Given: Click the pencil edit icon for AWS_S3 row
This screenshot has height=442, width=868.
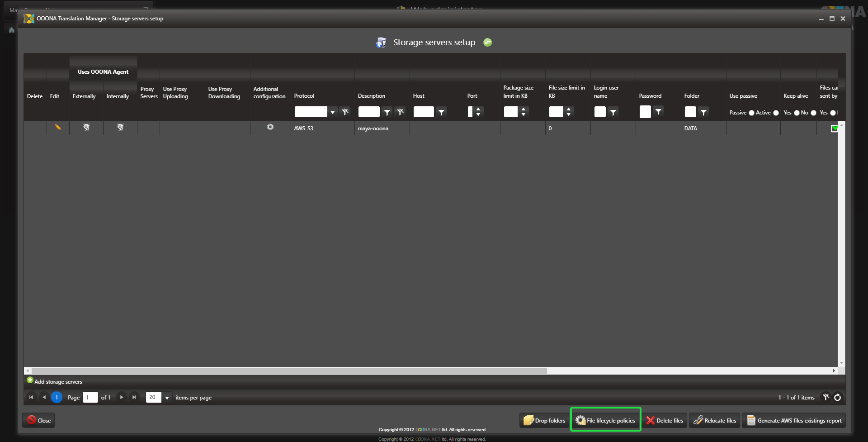Looking at the screenshot, I should tap(58, 127).
